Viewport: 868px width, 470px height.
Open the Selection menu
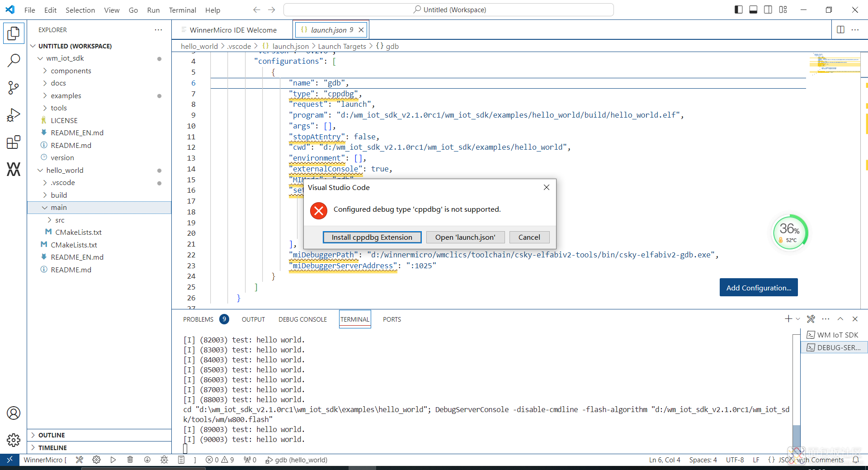(x=80, y=10)
